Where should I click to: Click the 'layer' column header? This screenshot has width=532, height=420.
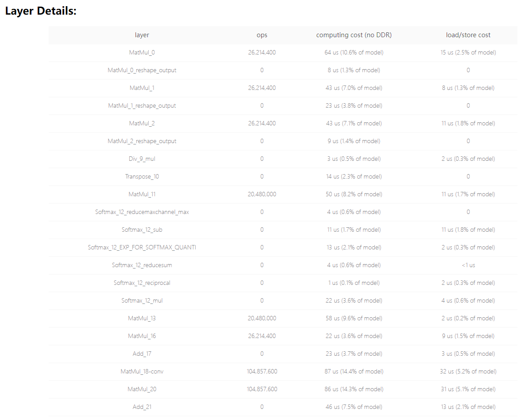click(142, 35)
